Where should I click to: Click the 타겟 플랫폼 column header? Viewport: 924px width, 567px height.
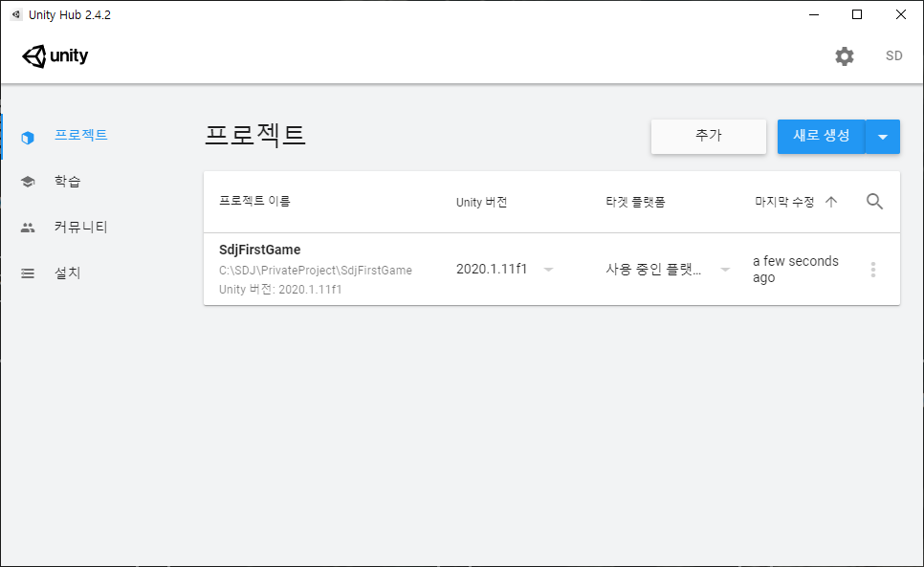coord(635,202)
